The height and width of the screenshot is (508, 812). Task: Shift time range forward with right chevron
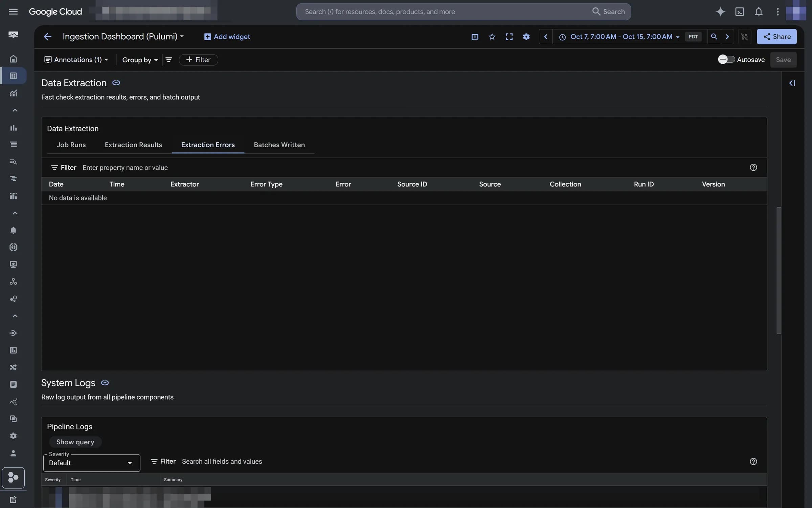pos(727,37)
